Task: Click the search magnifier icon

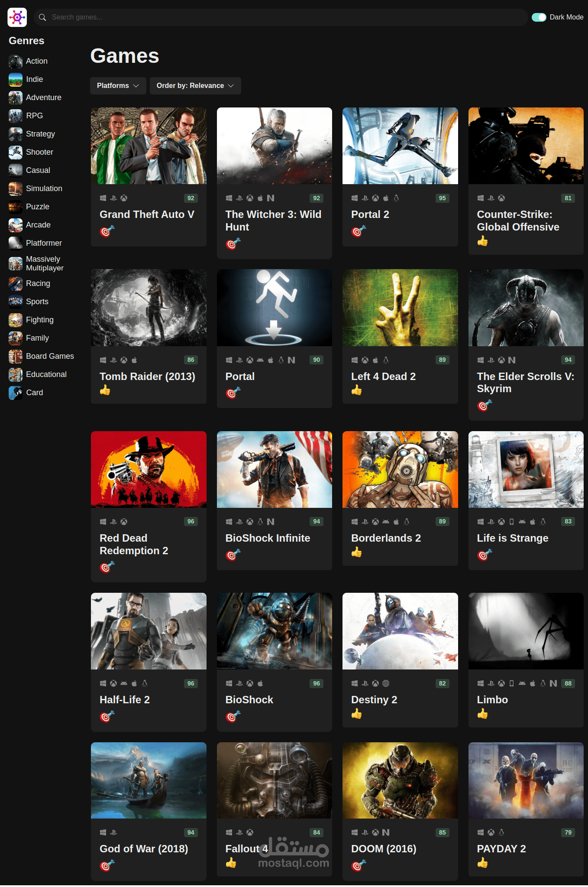Action: [x=42, y=17]
